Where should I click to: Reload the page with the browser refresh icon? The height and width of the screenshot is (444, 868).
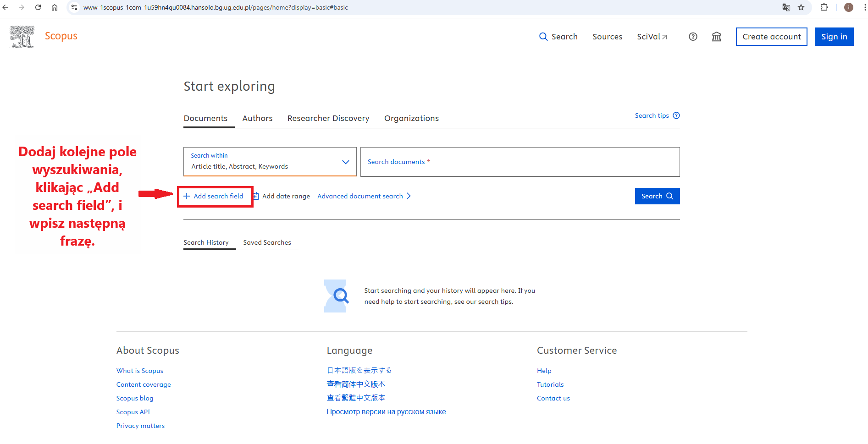click(38, 7)
